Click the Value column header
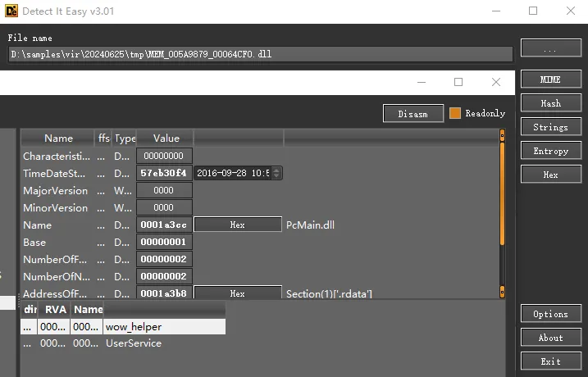The height and width of the screenshot is (377, 588). [166, 139]
